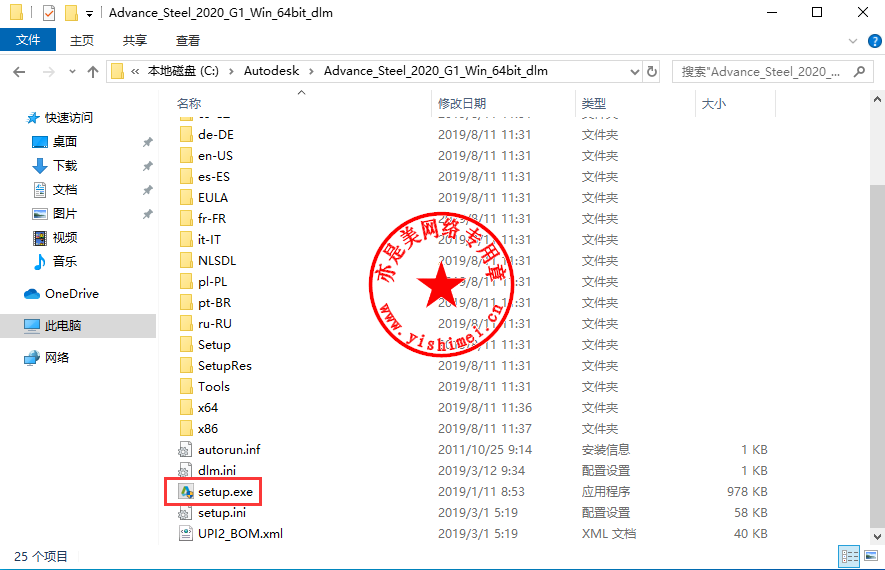Open 音乐 in the navigation pane
Screen dimensions: 885x570
[x=55, y=261]
